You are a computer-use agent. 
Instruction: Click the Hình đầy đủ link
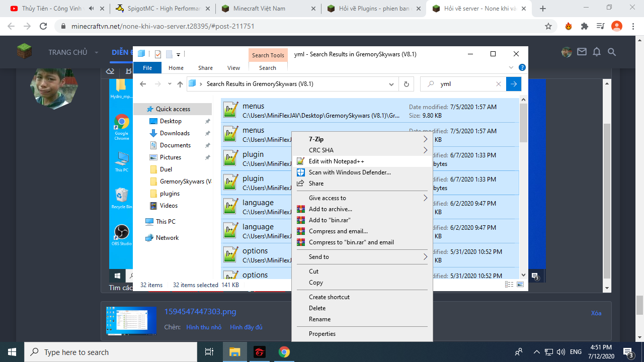coord(246,327)
